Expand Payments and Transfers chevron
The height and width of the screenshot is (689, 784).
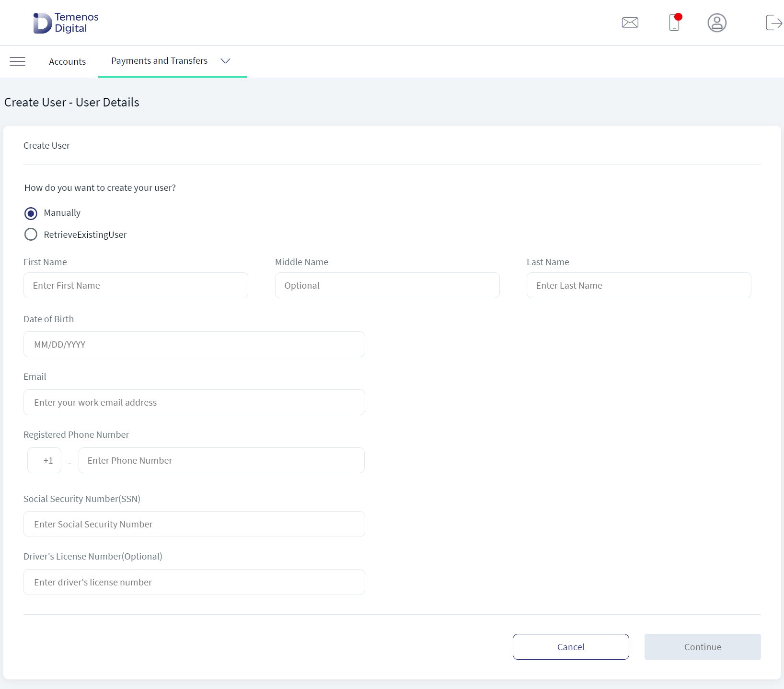pyautogui.click(x=225, y=61)
